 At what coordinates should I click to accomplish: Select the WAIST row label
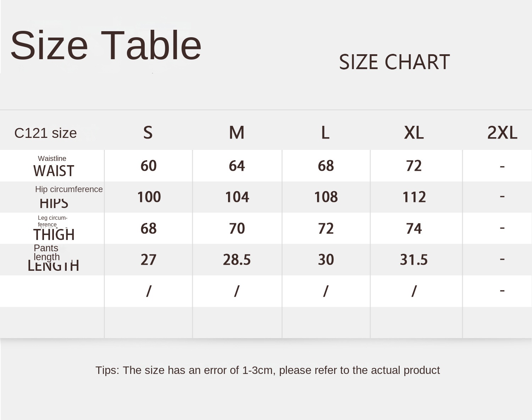54,170
